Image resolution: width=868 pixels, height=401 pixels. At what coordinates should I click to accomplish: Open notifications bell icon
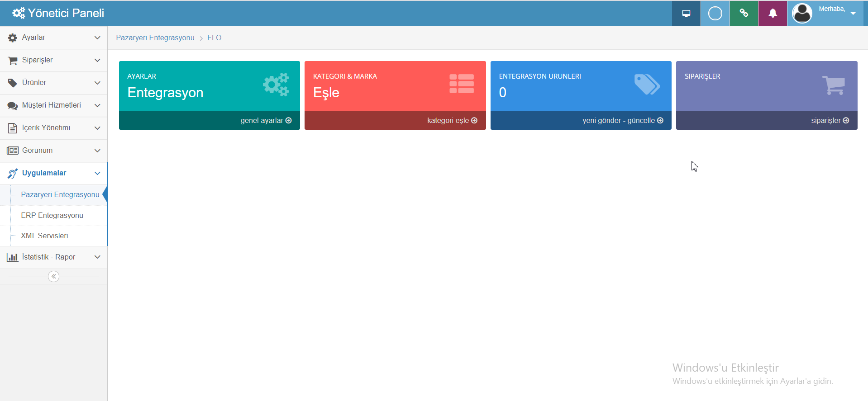point(773,14)
